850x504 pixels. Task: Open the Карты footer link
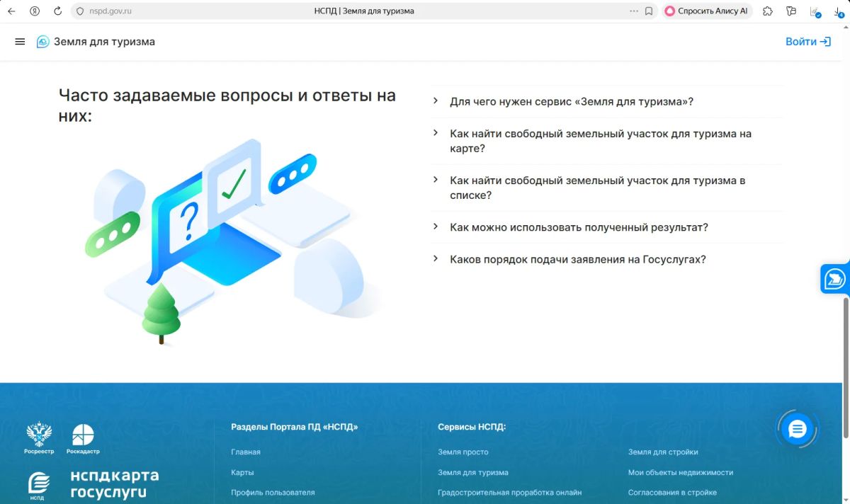(242, 472)
